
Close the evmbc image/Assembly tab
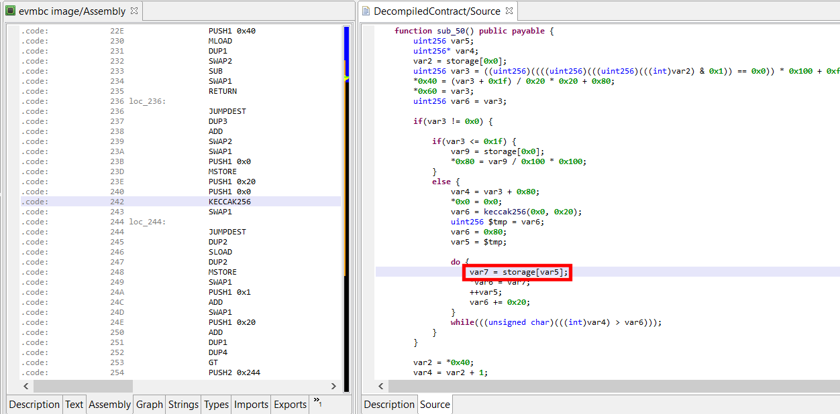point(133,10)
